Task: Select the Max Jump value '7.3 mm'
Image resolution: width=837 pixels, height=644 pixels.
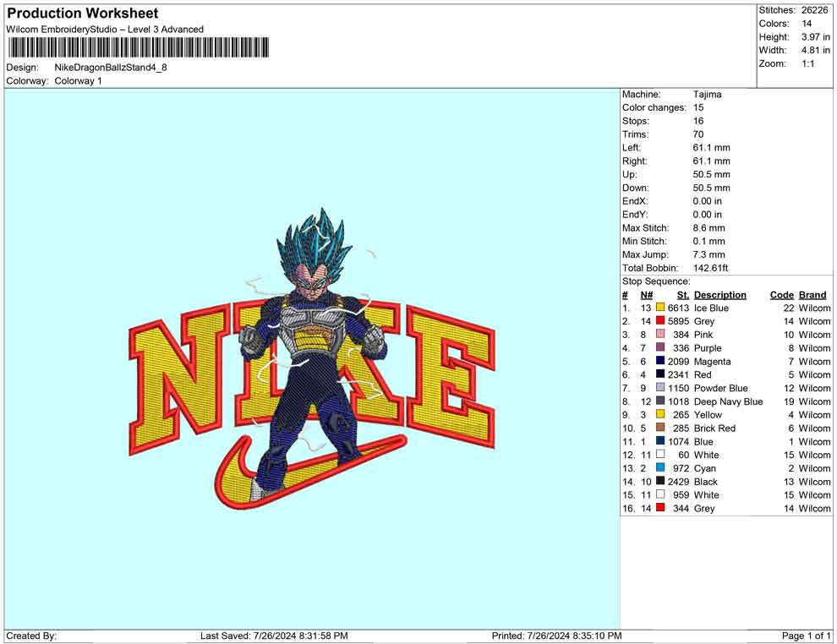Action: (708, 254)
